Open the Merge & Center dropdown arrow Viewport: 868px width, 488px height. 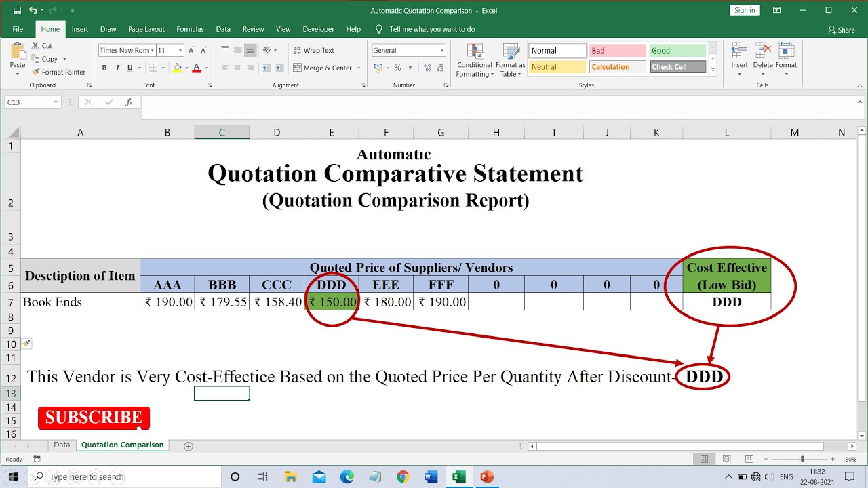(359, 68)
